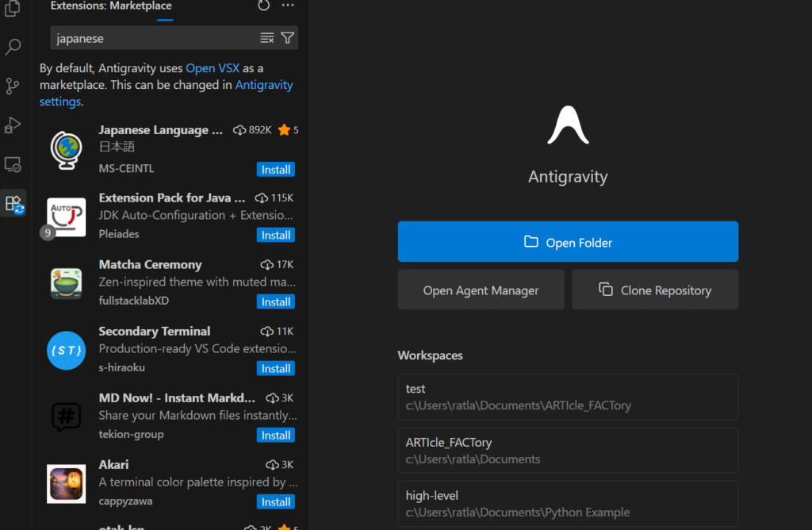Install the Japanese Language Pack extension
This screenshot has height=530, width=812.
275,169
